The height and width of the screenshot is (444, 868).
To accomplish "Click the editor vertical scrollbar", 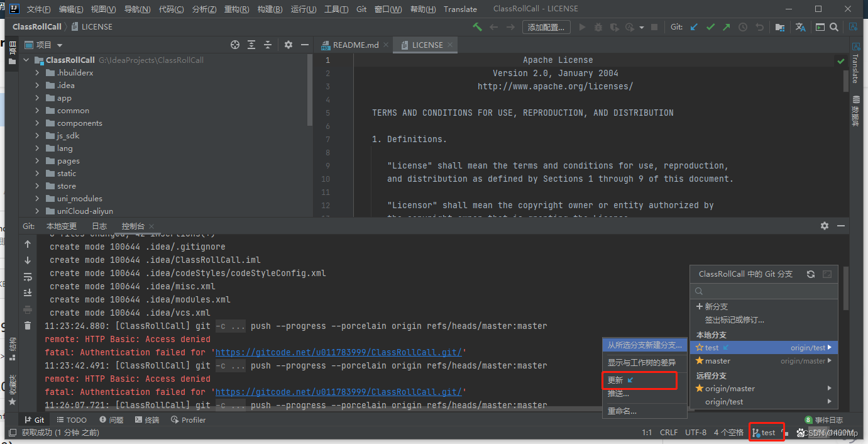I will (845, 82).
